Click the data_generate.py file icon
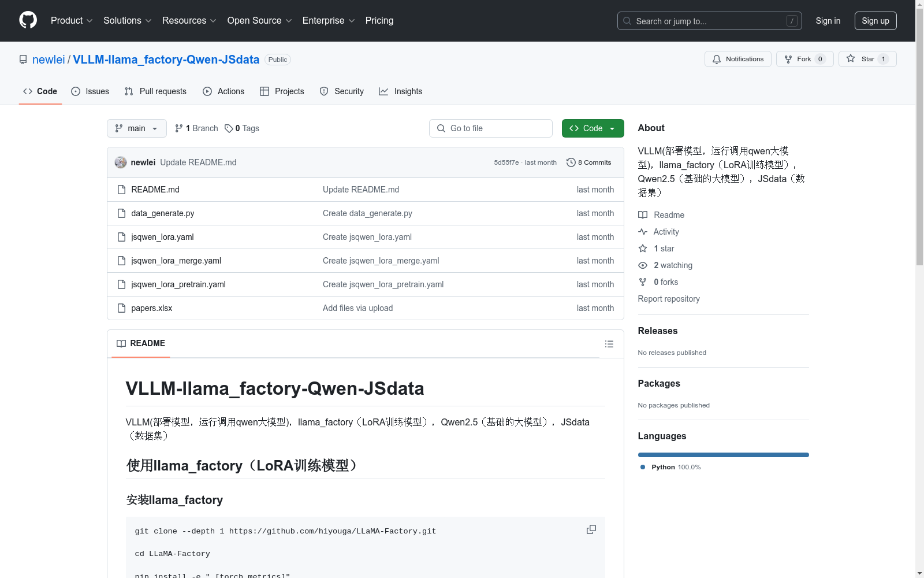Viewport: 924px width, 578px height. click(121, 213)
